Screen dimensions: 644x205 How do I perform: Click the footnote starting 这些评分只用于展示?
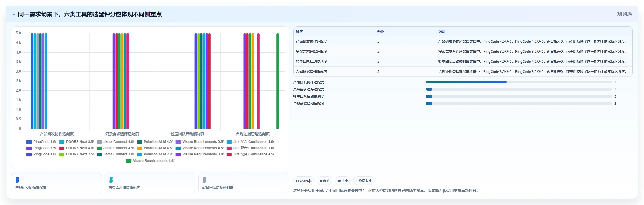(x=386, y=191)
